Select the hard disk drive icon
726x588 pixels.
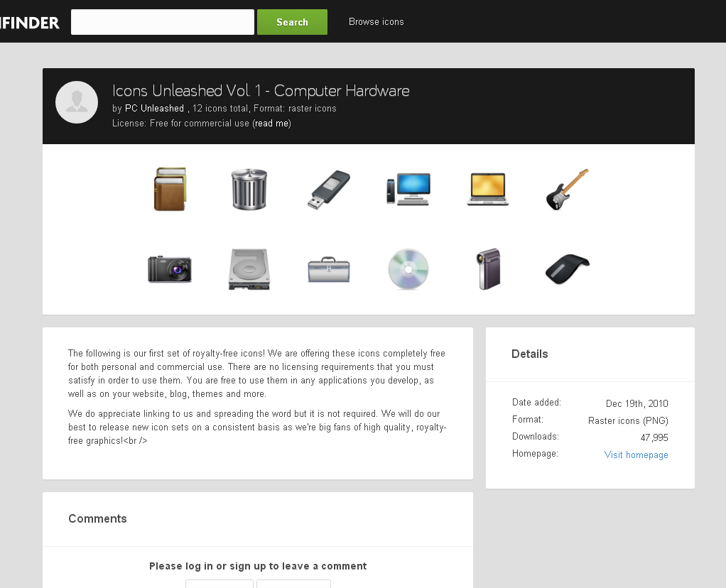(x=249, y=269)
